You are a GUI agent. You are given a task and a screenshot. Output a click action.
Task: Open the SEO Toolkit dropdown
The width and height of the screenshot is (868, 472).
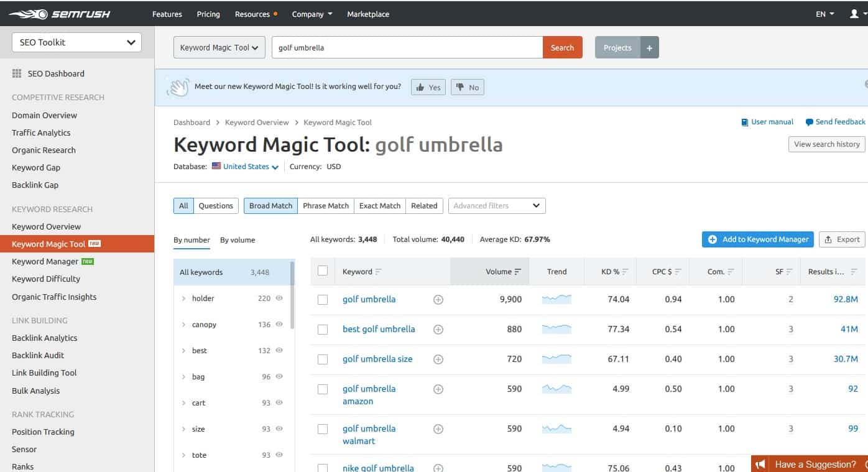(x=77, y=42)
